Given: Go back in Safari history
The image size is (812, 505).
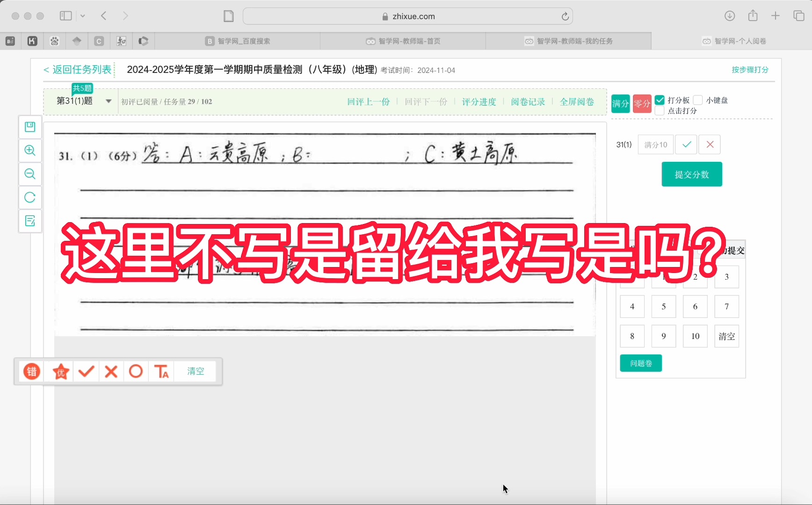Looking at the screenshot, I should 104,16.
